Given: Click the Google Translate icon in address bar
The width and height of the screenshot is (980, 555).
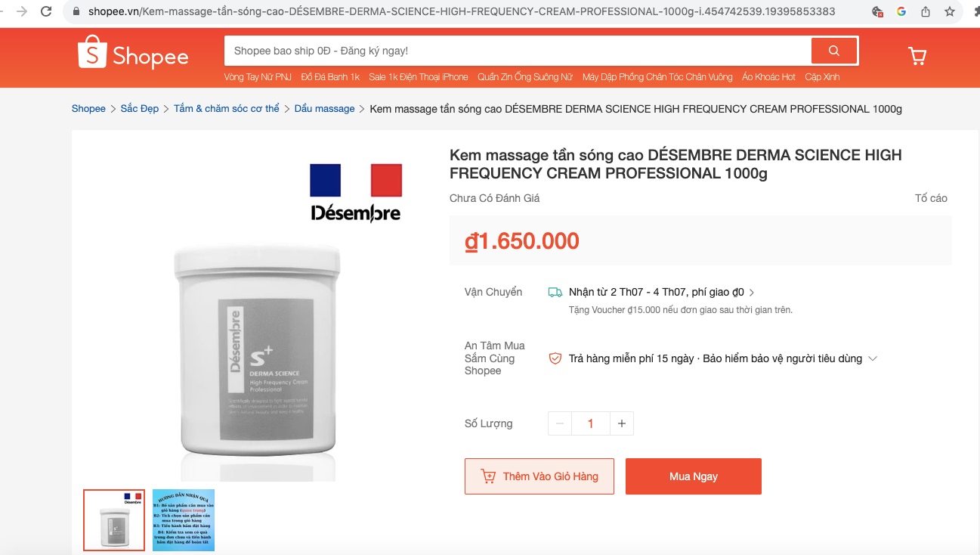Looking at the screenshot, I should pyautogui.click(x=901, y=11).
